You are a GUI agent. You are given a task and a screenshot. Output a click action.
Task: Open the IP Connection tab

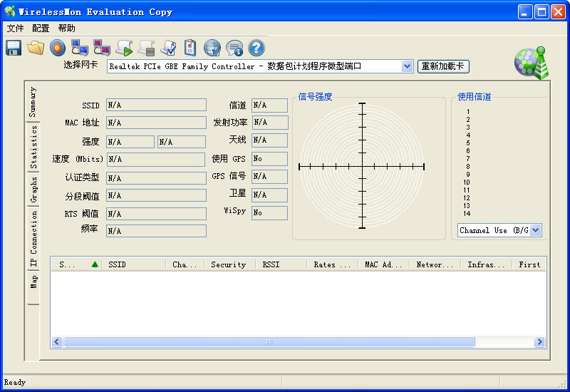click(33, 238)
